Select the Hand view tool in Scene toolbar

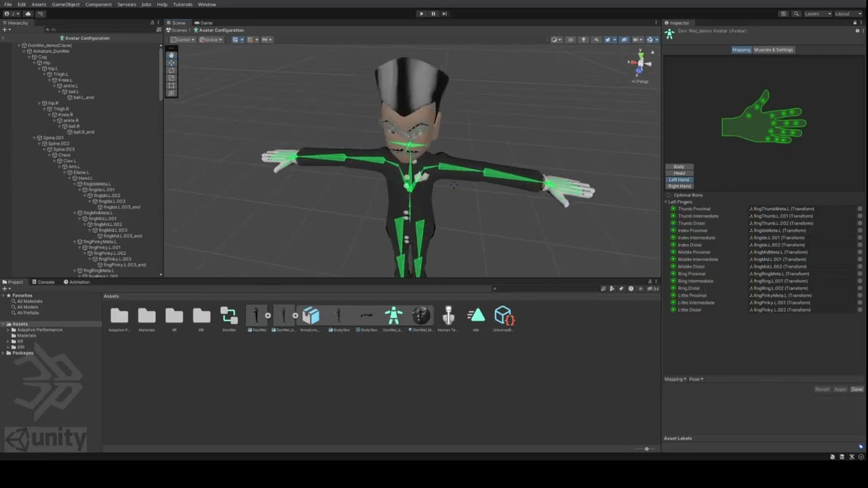click(171, 55)
